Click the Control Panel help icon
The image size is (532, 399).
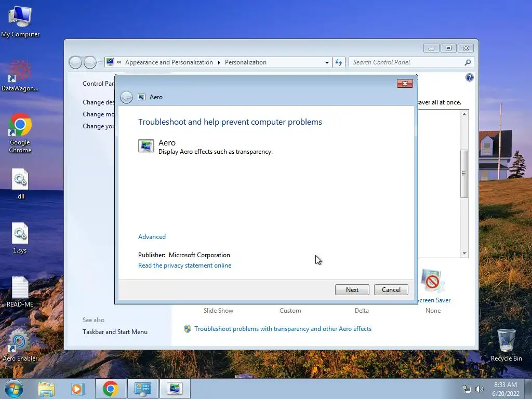click(469, 78)
